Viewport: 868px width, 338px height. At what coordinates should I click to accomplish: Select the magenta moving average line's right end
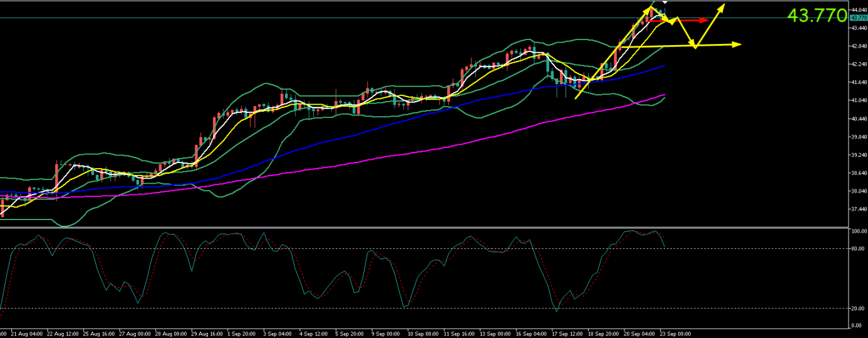(663, 95)
